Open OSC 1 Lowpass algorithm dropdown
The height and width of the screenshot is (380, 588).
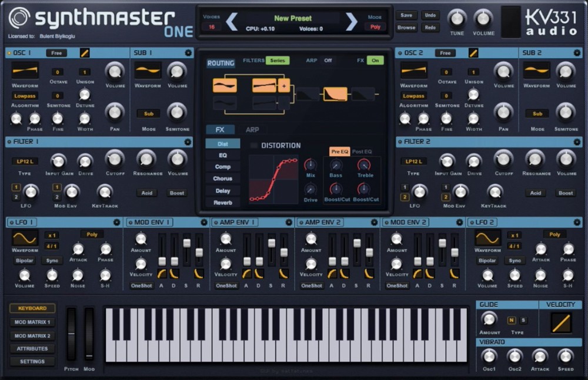25,96
